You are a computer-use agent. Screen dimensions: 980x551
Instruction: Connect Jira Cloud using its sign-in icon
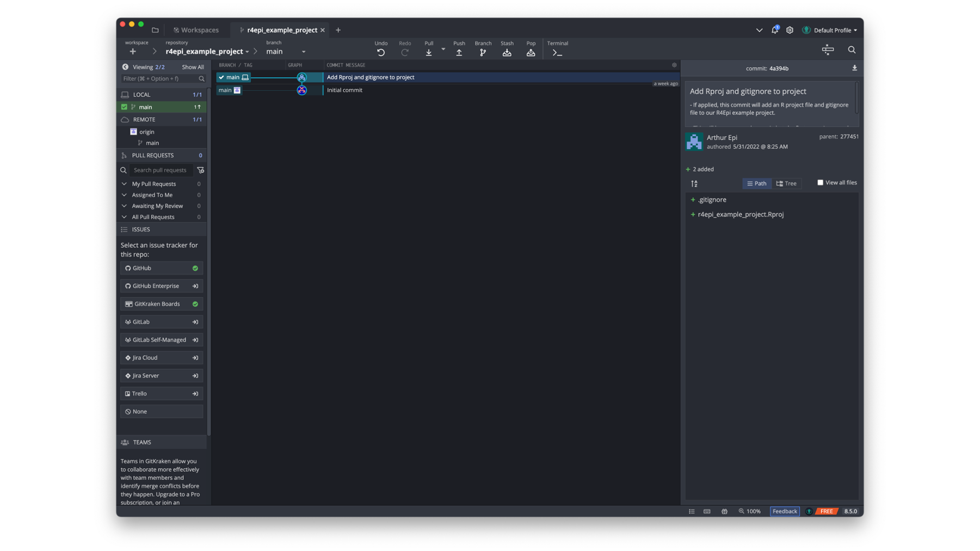pos(195,358)
